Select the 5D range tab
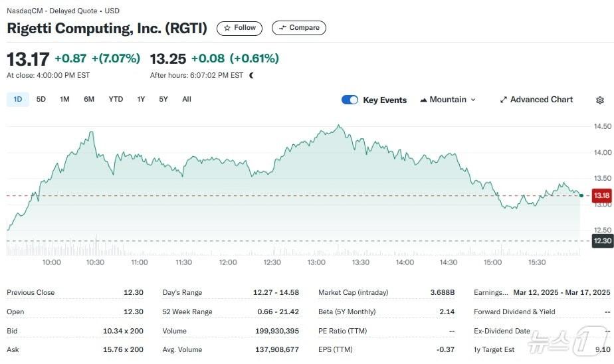614x364 pixels. [x=41, y=100]
